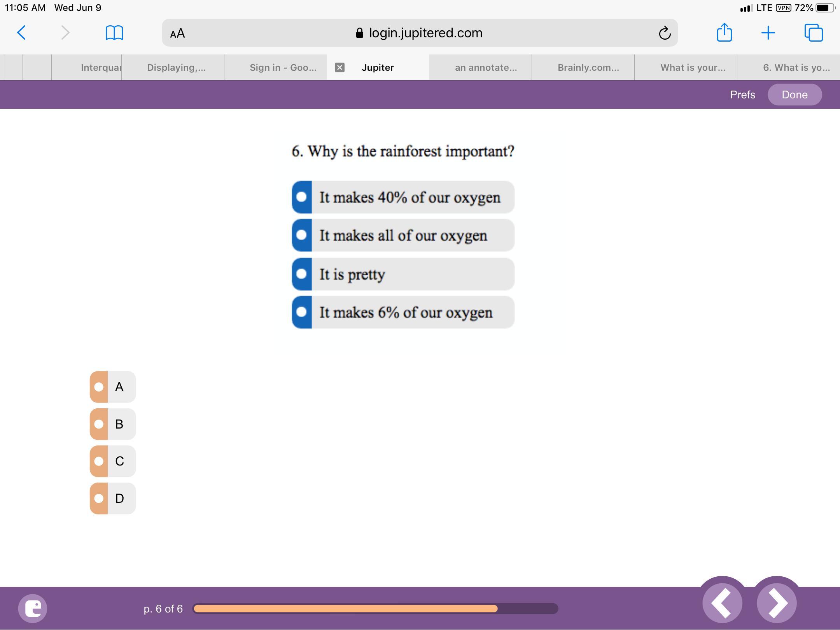The image size is (840, 630).
Task: Select 'It makes 40% of our oxygen'
Action: tap(403, 197)
